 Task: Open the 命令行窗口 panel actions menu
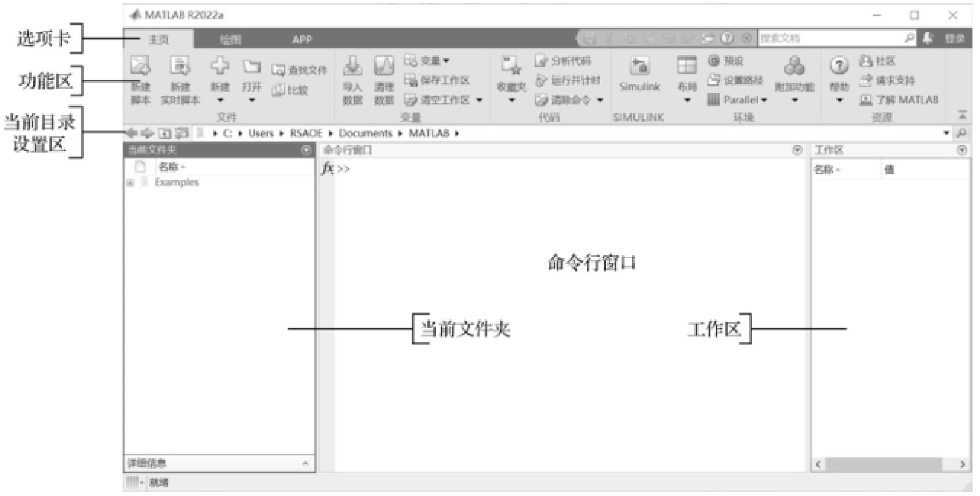click(x=797, y=150)
